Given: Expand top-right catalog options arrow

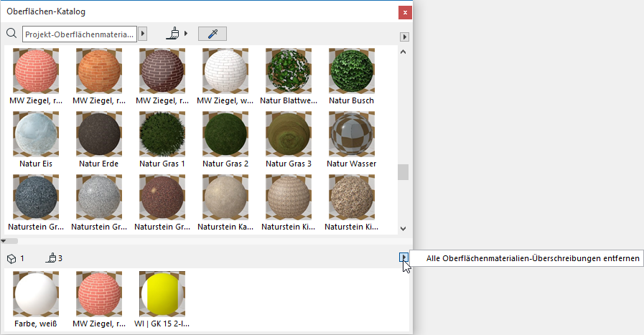Looking at the screenshot, I should pos(404,37).
